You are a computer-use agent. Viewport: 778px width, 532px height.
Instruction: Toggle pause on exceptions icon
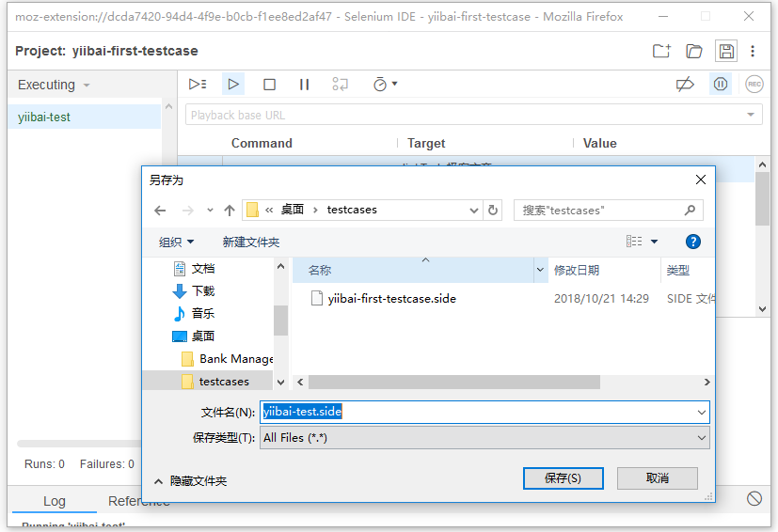click(721, 85)
